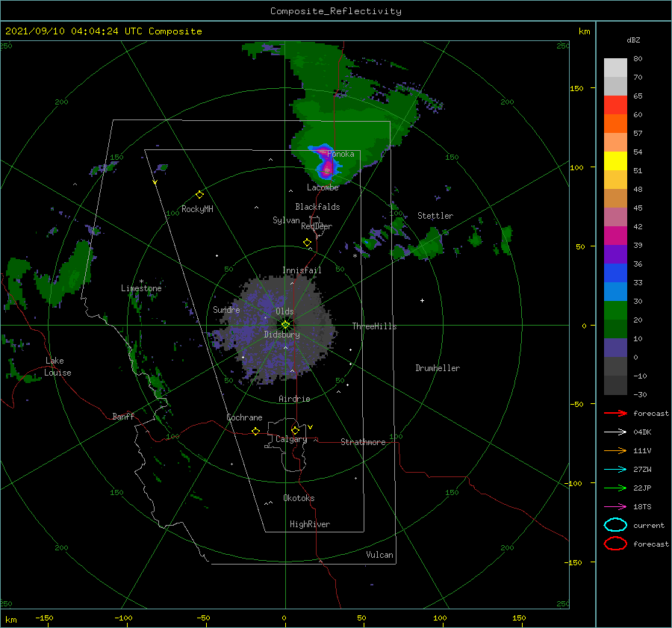Click the Blackfalds town label
This screenshot has height=628, width=672.
317,207
